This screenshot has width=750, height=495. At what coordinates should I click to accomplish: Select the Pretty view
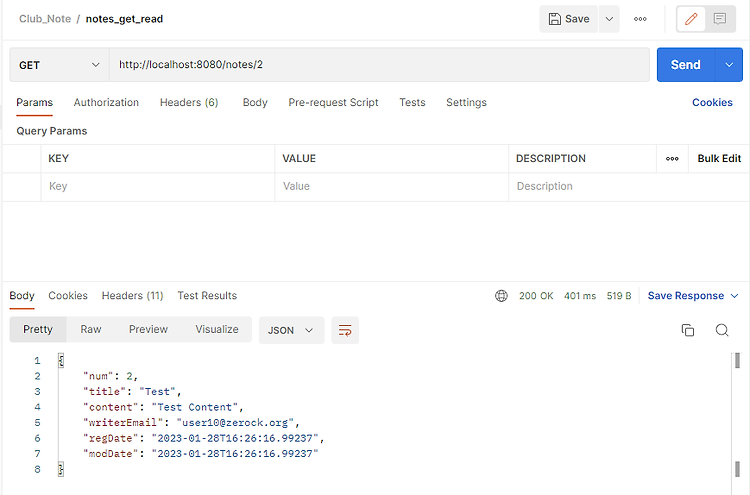pos(38,330)
